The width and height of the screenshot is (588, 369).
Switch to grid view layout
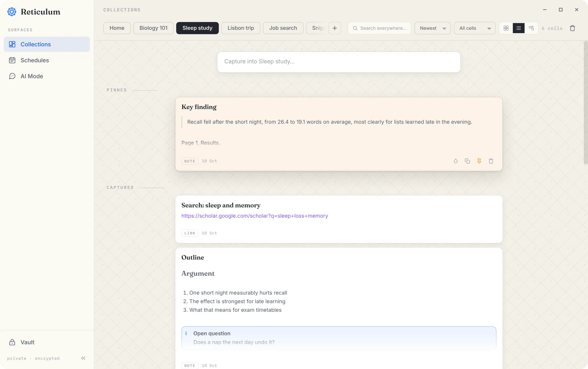(506, 28)
